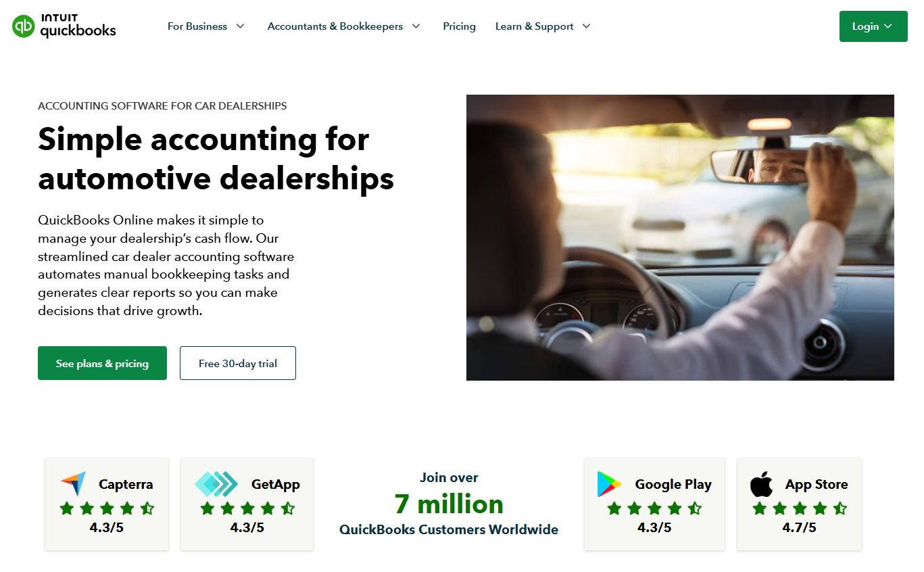Click the GetApp 4.3/5 rating card

247,504
